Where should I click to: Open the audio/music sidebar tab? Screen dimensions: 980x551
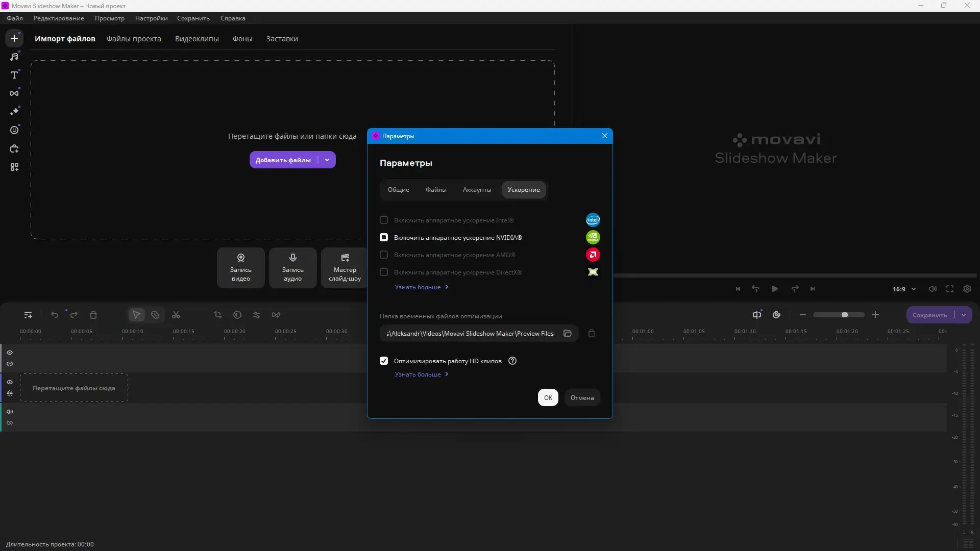point(14,57)
